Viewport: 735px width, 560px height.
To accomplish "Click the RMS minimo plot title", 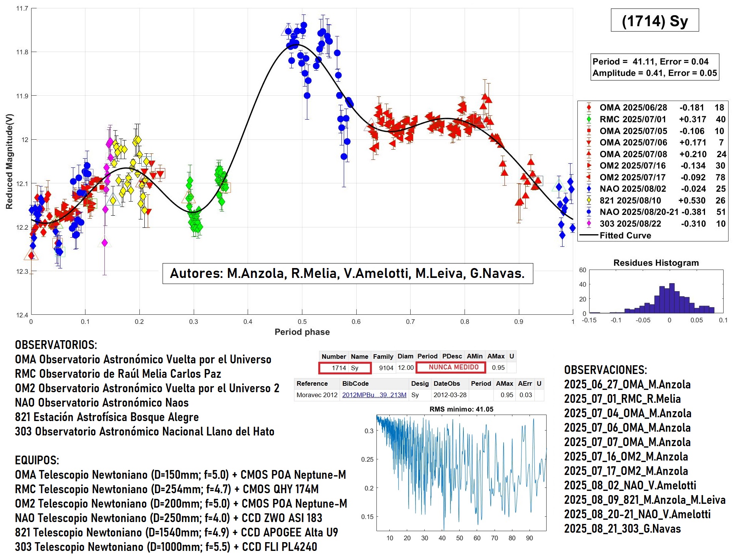I will (x=461, y=409).
